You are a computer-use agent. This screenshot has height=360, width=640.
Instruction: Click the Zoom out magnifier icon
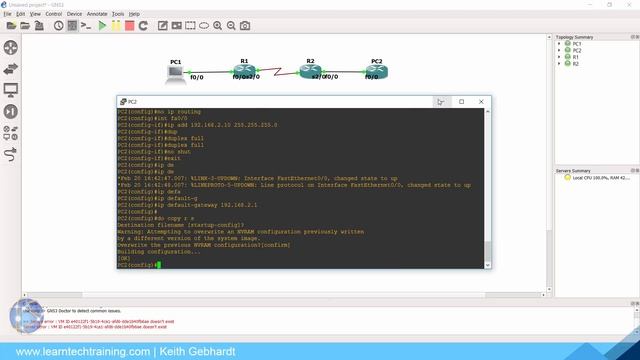(x=231, y=26)
